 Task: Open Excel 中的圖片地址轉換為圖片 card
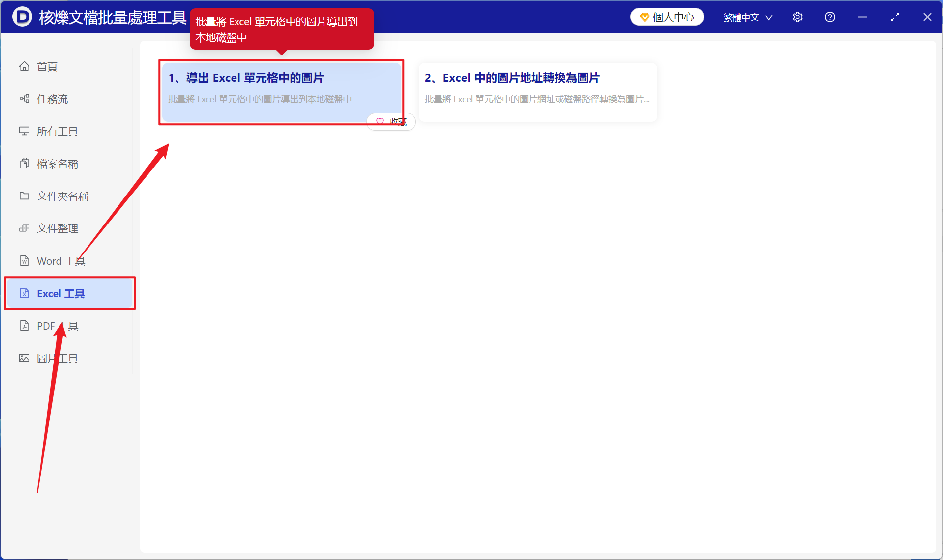[x=538, y=92]
